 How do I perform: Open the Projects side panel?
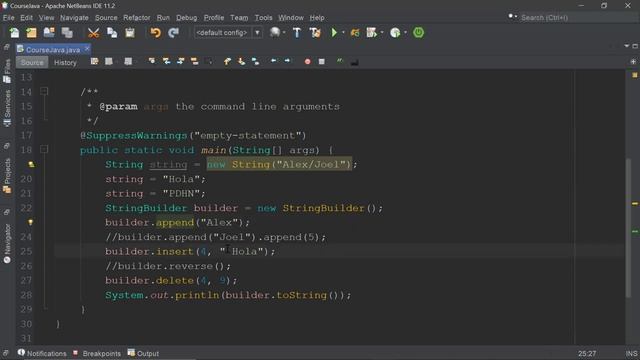pyautogui.click(x=7, y=176)
